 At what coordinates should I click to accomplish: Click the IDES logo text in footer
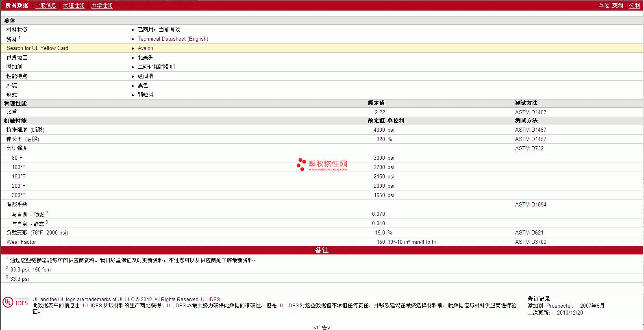(x=22, y=303)
